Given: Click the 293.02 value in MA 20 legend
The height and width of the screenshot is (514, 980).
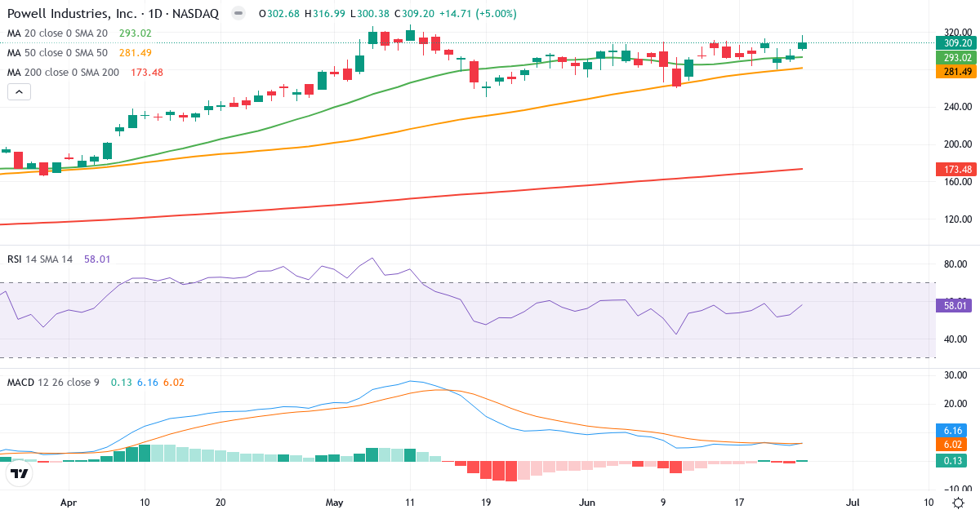Looking at the screenshot, I should pos(136,33).
